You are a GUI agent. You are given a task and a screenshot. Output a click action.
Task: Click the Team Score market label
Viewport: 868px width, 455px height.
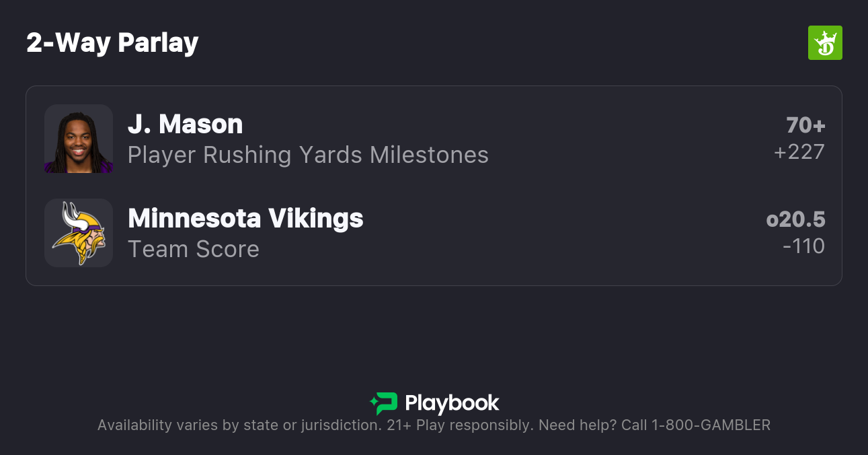[x=194, y=249]
